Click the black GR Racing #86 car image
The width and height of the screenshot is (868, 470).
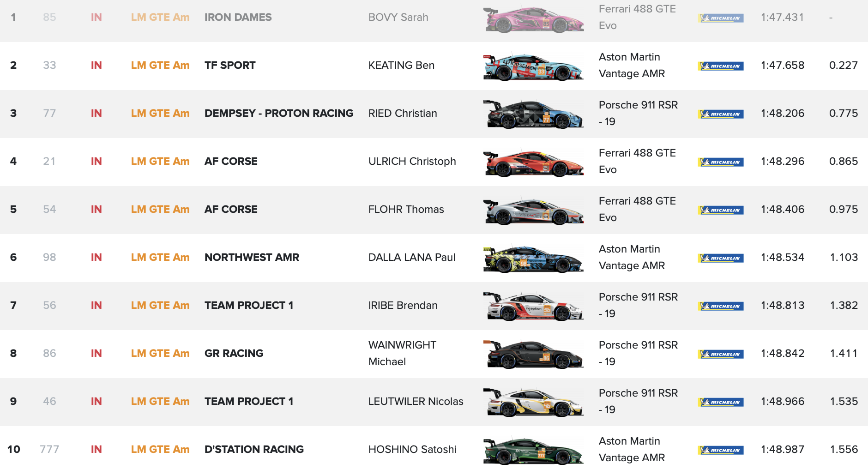533,354
